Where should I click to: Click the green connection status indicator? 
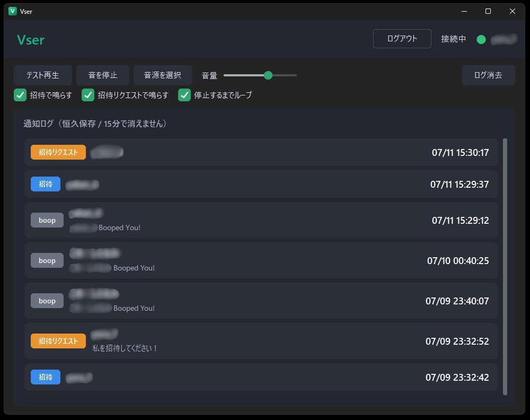[481, 40]
